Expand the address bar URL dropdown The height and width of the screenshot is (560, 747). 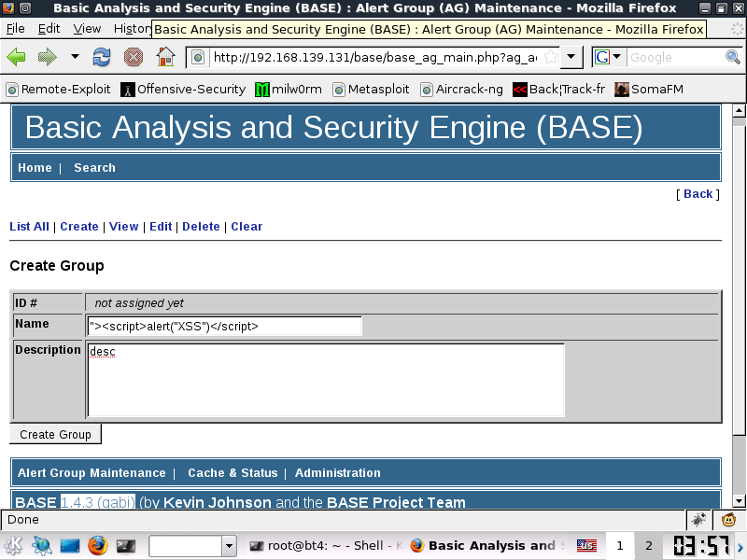(571, 58)
